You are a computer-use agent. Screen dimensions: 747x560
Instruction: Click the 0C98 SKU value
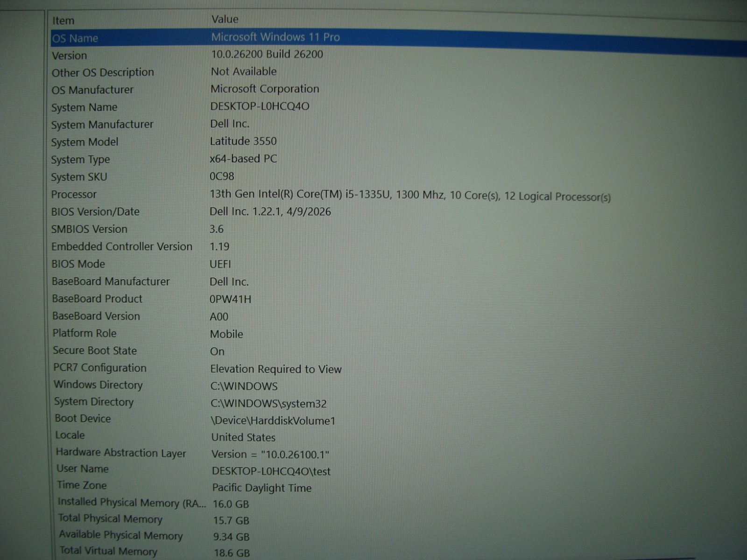click(222, 176)
